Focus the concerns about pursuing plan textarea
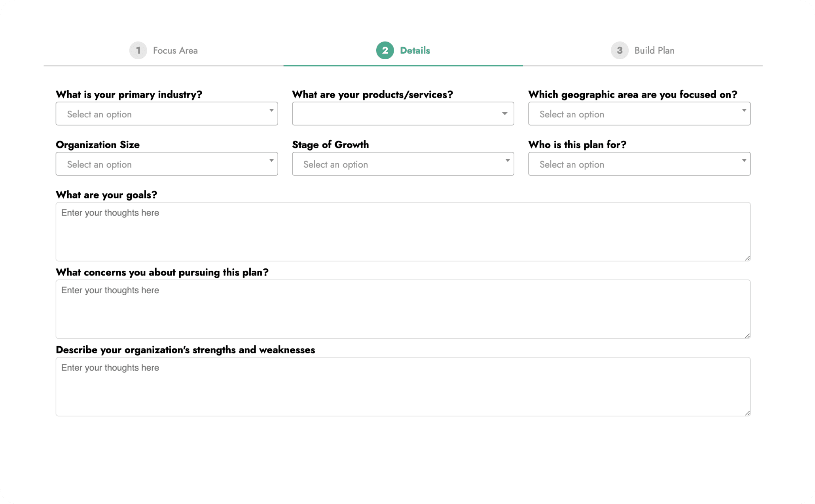815x504 pixels. [402, 309]
